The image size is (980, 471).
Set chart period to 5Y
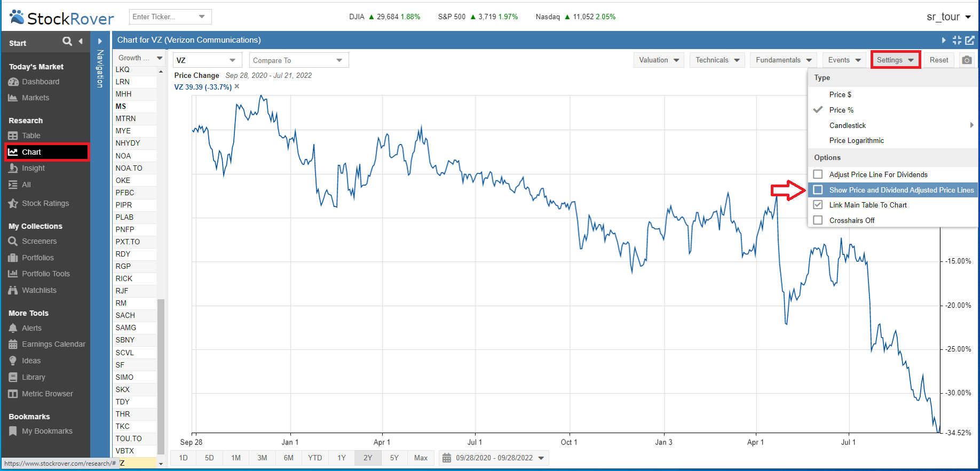(x=394, y=458)
